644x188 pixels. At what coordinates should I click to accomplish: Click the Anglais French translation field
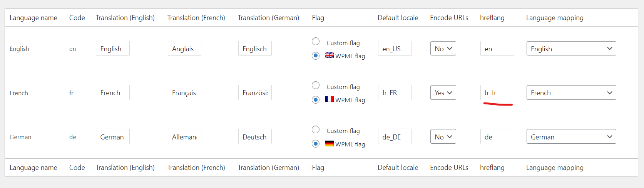click(x=184, y=49)
